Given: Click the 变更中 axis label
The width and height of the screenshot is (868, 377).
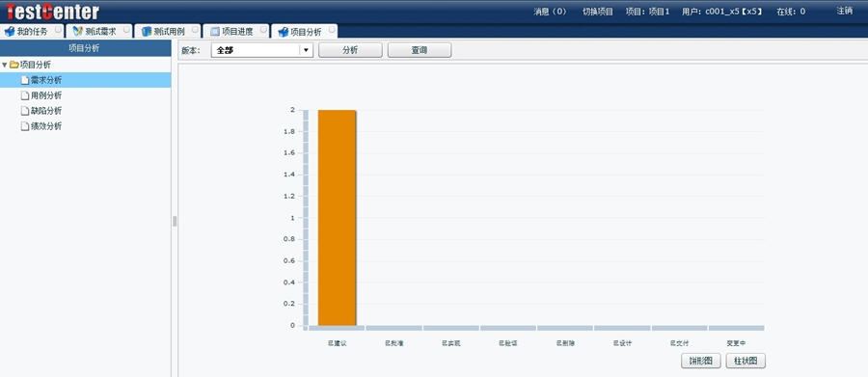Looking at the screenshot, I should point(736,344).
